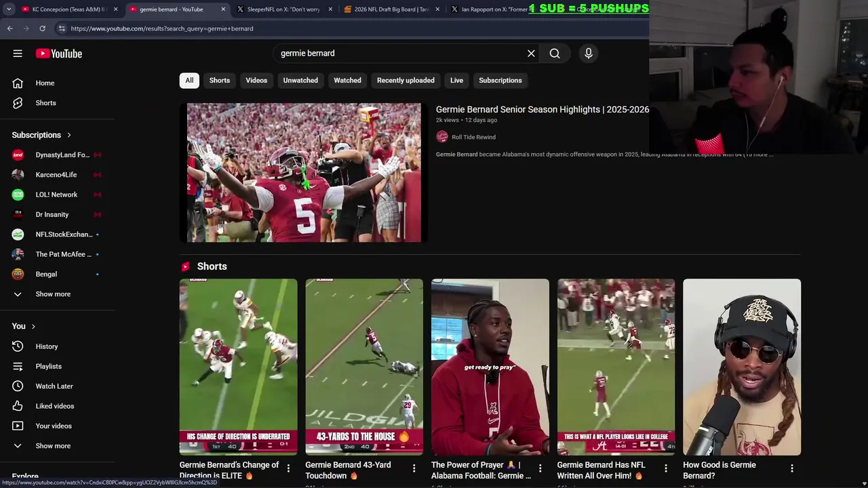Image resolution: width=868 pixels, height=488 pixels.
Task: Select the Watched filter chip
Action: click(347, 80)
